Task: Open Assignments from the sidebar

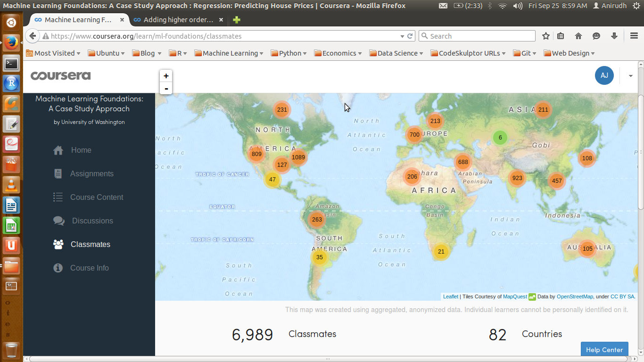Action: click(x=91, y=174)
